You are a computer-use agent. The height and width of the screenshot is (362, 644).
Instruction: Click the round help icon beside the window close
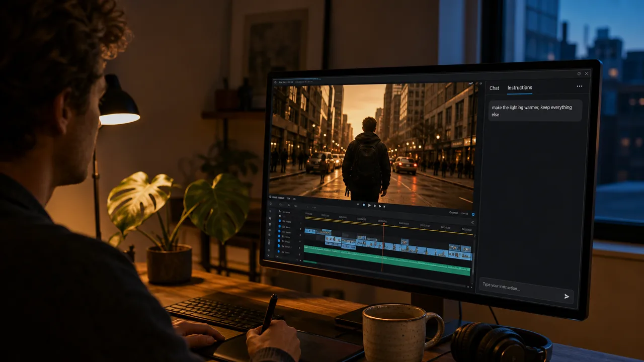[x=579, y=73]
